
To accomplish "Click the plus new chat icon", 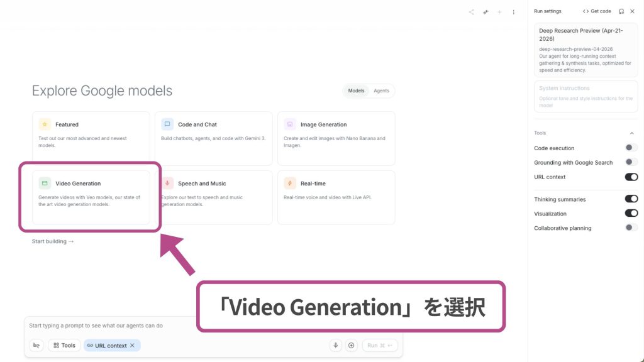I will click(499, 12).
